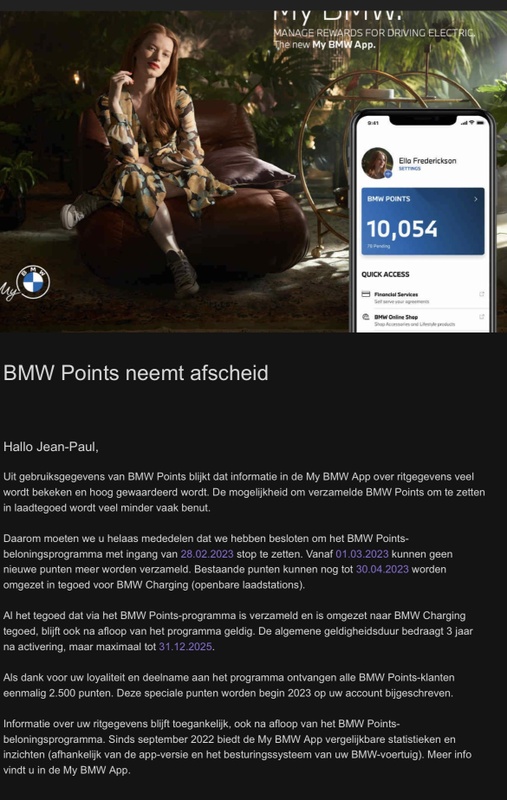Click the 01.03.2023 date link

click(x=362, y=554)
